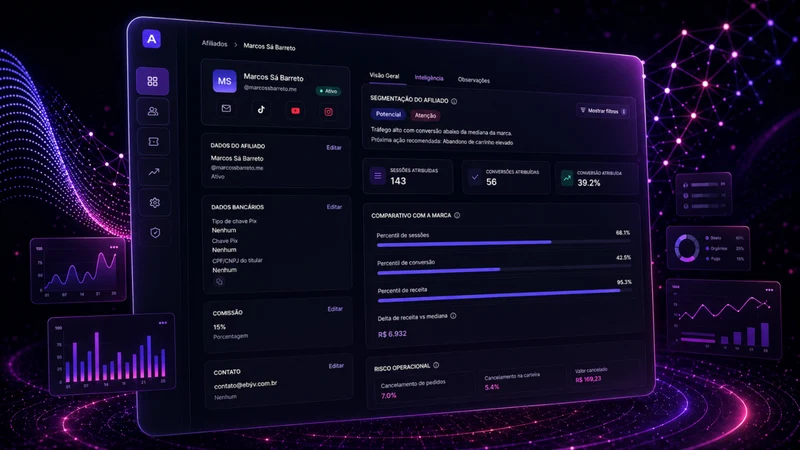Select the coupon ticket icon in sidebar

click(154, 141)
